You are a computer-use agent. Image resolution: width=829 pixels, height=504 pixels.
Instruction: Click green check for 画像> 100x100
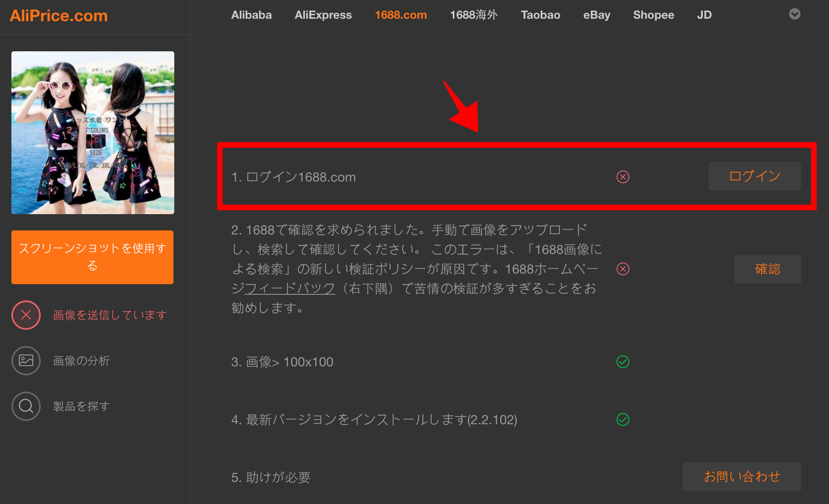click(x=623, y=362)
